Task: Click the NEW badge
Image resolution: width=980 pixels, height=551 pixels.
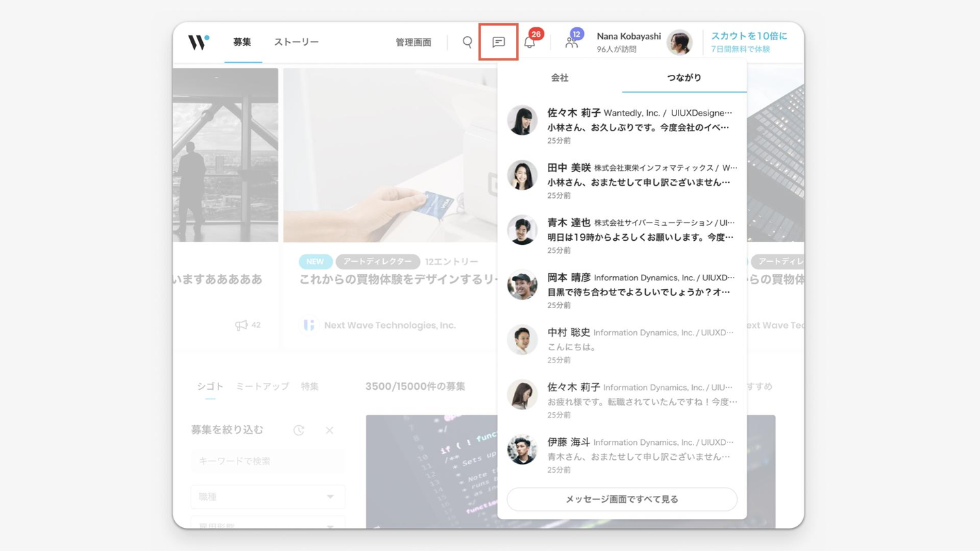Action: [315, 262]
